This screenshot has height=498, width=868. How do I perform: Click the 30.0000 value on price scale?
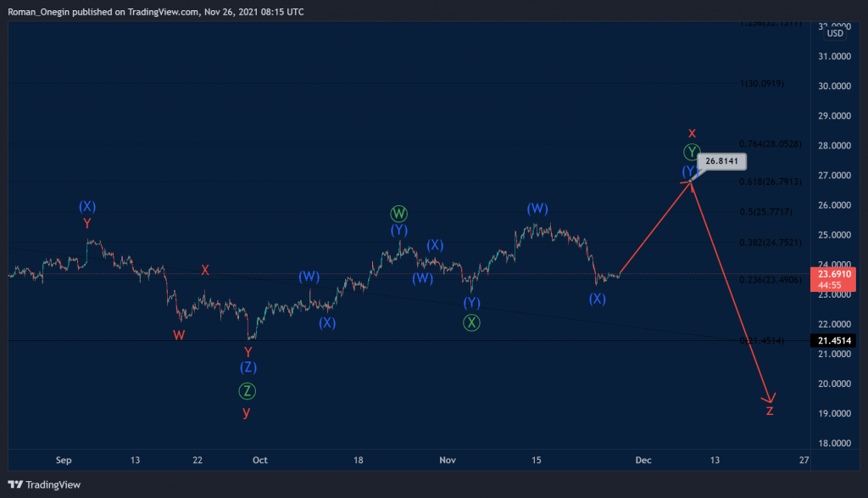[x=834, y=86]
